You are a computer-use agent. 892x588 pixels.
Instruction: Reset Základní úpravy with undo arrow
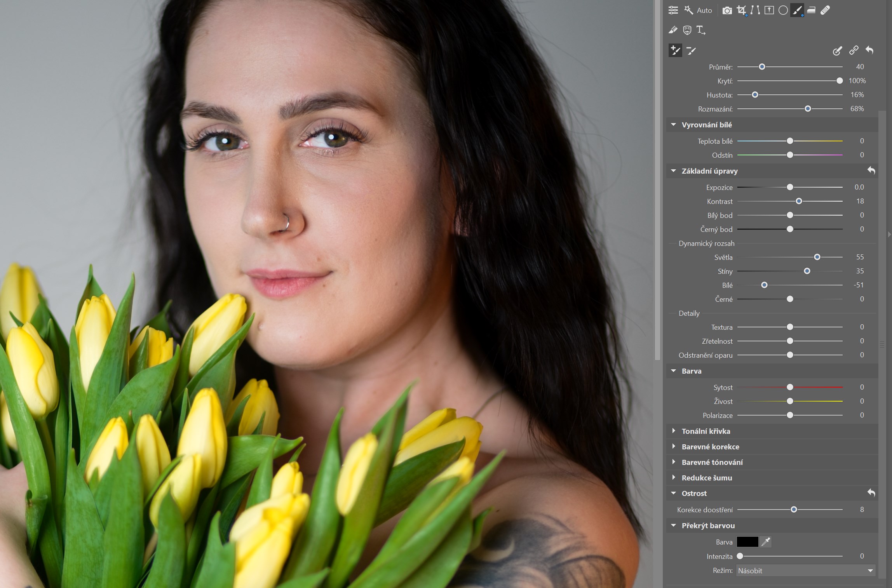(x=871, y=170)
